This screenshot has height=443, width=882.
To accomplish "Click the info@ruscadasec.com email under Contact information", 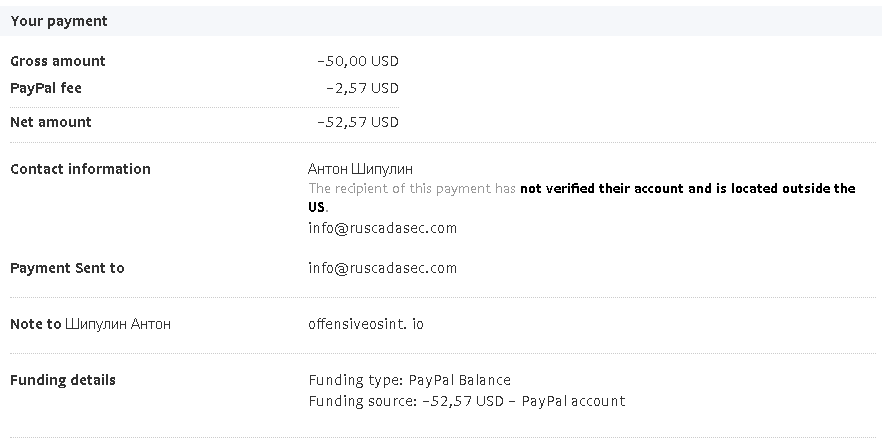I will click(x=382, y=228).
